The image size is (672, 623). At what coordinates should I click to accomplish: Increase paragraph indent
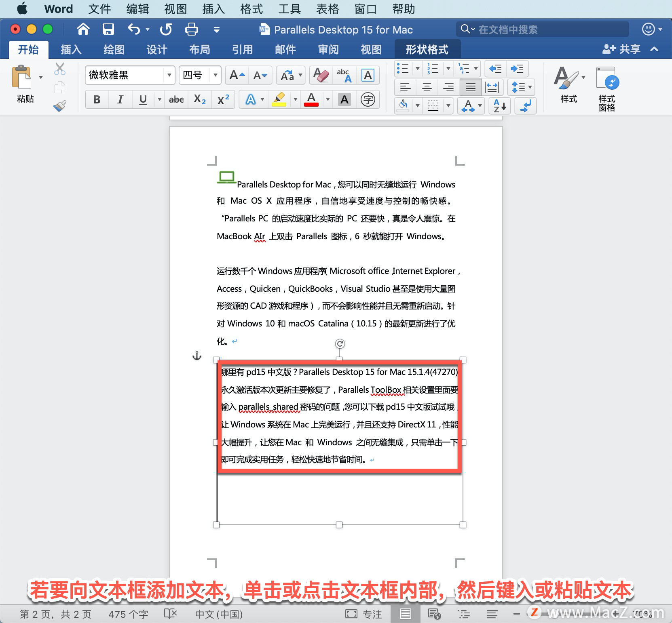click(x=517, y=69)
